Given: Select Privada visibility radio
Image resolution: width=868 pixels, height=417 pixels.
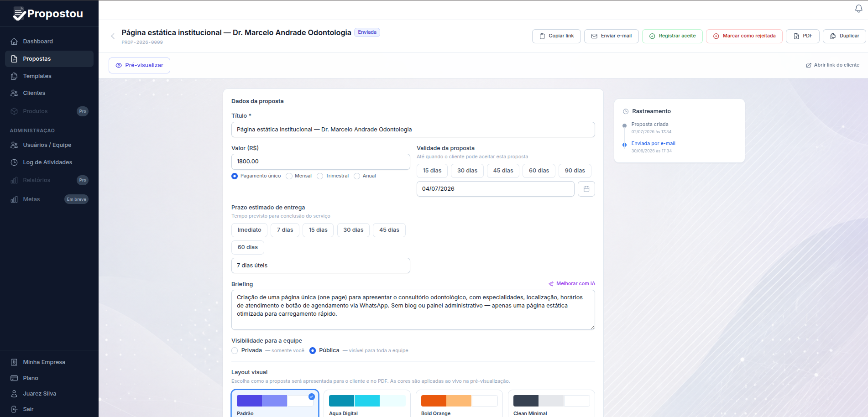Looking at the screenshot, I should 235,351.
